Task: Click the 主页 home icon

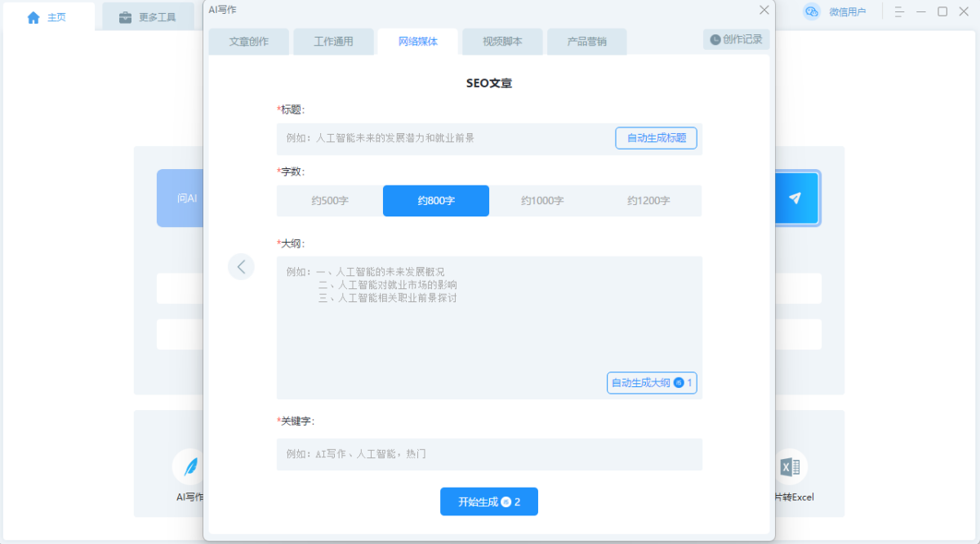Action: click(x=33, y=16)
